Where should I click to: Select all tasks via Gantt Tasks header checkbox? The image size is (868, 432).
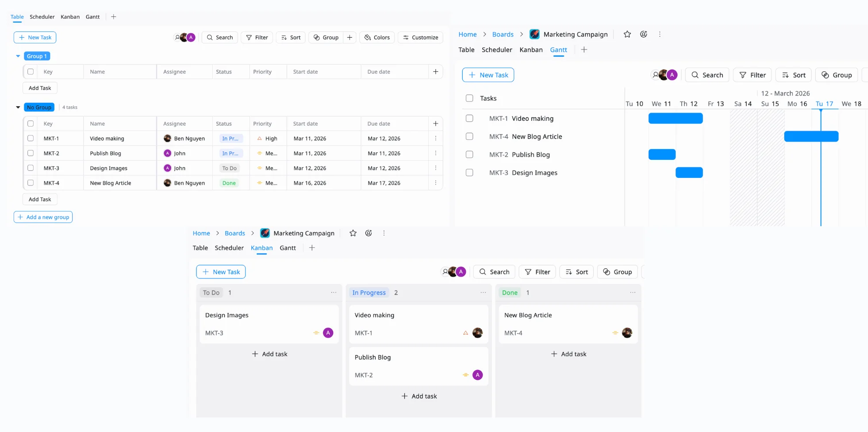pos(469,98)
